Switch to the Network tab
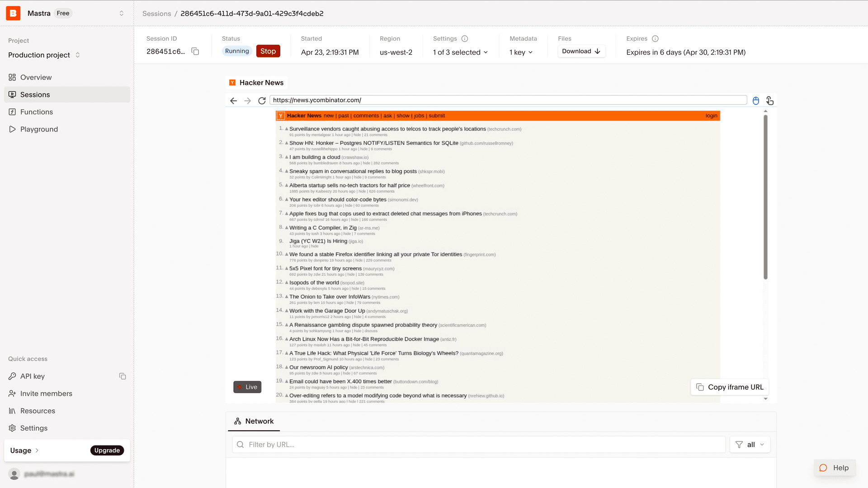 click(x=254, y=421)
